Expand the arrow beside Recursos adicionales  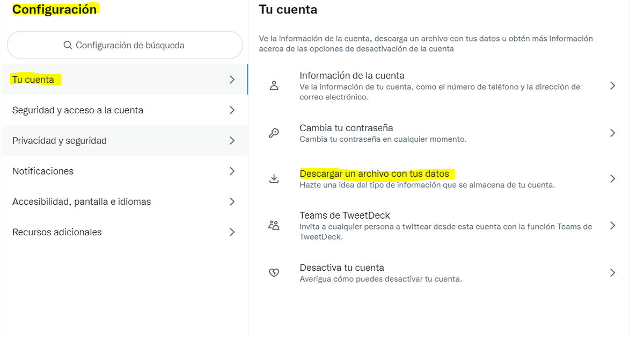pos(231,232)
